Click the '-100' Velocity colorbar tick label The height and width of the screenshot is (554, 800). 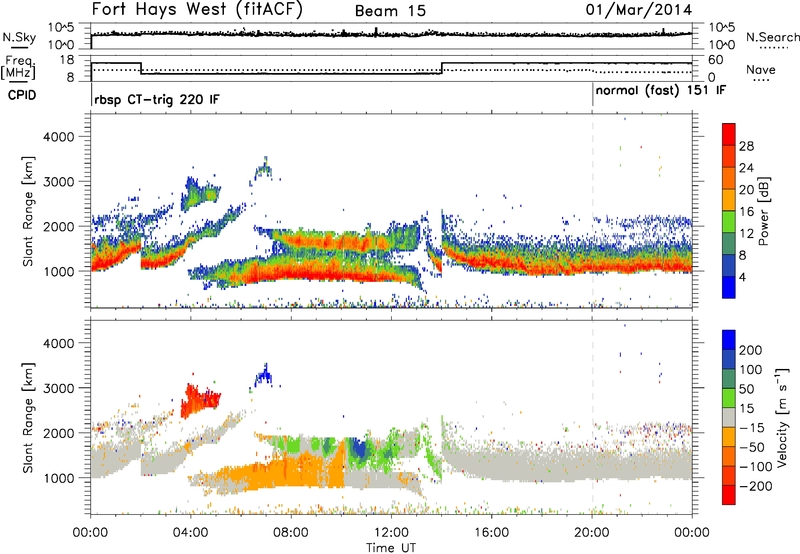tap(756, 467)
